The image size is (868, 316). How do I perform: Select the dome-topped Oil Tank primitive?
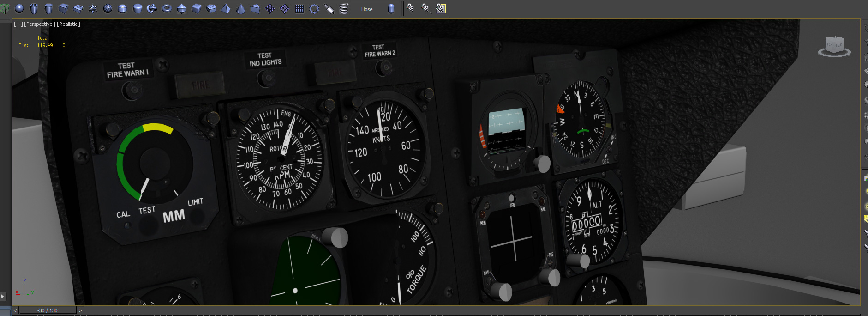coord(122,8)
